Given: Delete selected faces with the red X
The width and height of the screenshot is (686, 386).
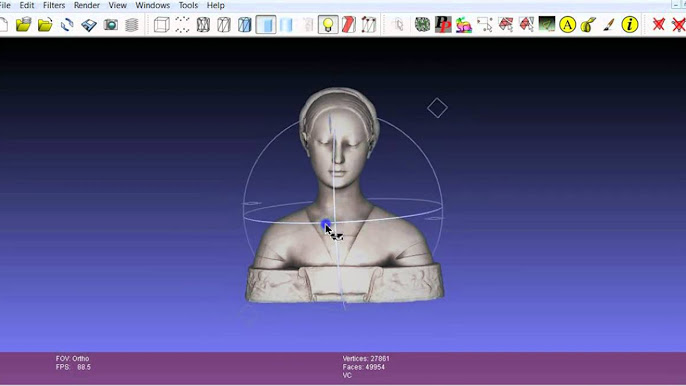Looking at the screenshot, I should tap(658, 25).
